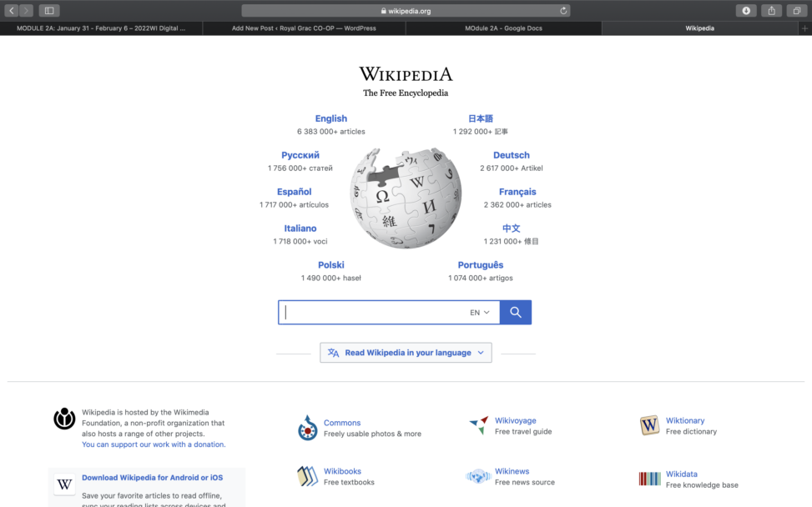Click the blue magnifying glass search button

pyautogui.click(x=515, y=312)
